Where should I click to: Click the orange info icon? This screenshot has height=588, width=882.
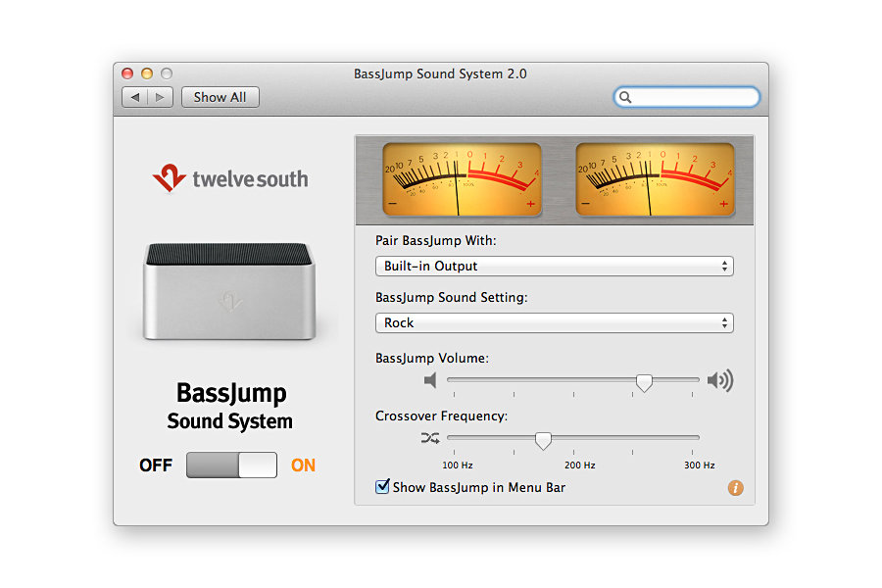click(x=736, y=488)
